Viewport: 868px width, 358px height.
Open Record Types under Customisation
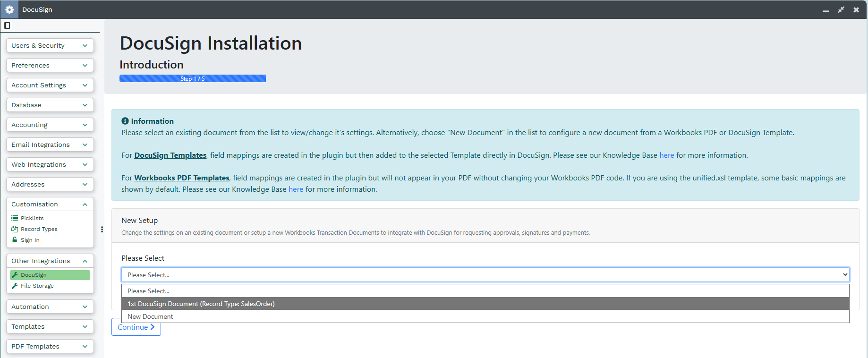click(39, 229)
